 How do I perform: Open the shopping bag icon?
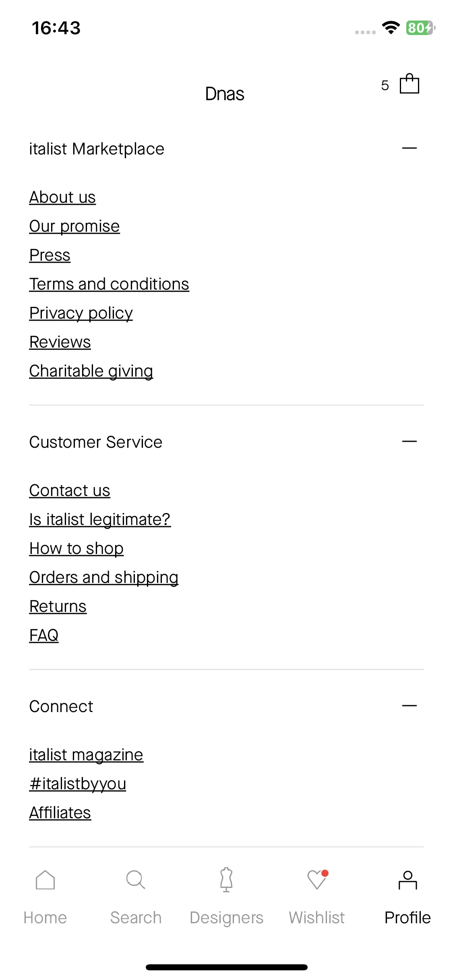point(409,84)
